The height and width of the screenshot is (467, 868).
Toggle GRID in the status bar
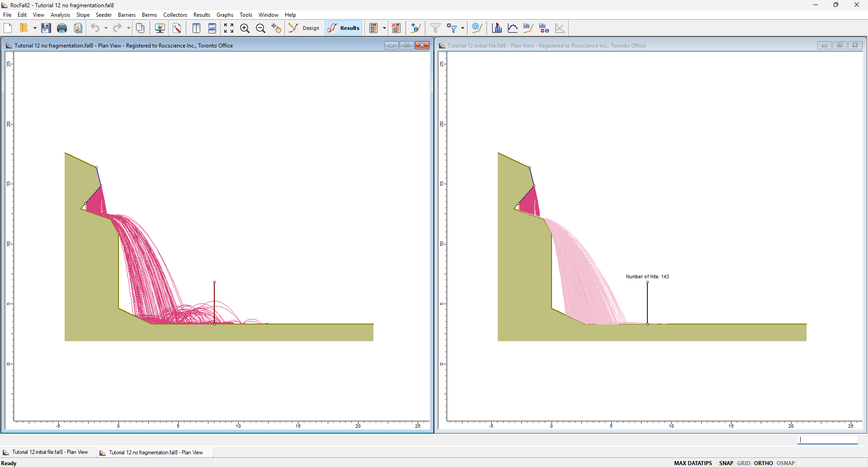click(x=743, y=463)
